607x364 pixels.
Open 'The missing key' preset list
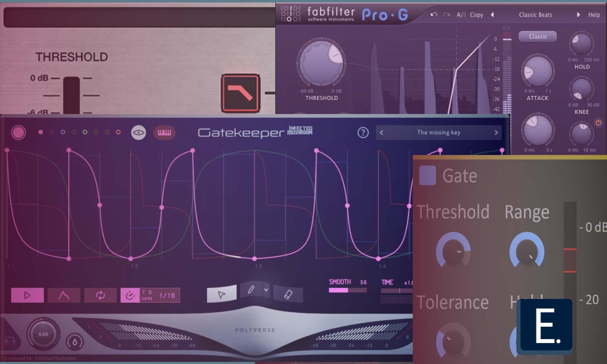pos(439,133)
